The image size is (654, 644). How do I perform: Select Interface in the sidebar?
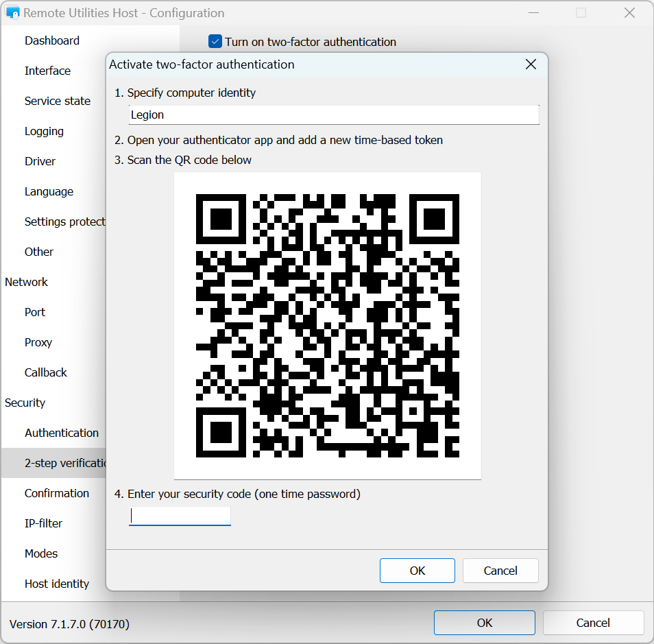point(47,71)
